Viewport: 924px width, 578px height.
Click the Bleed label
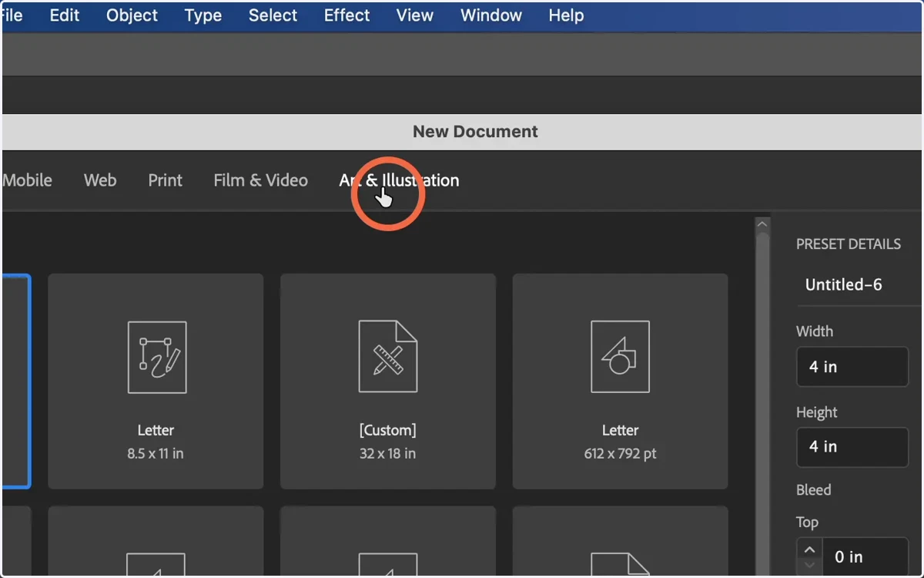pyautogui.click(x=814, y=490)
